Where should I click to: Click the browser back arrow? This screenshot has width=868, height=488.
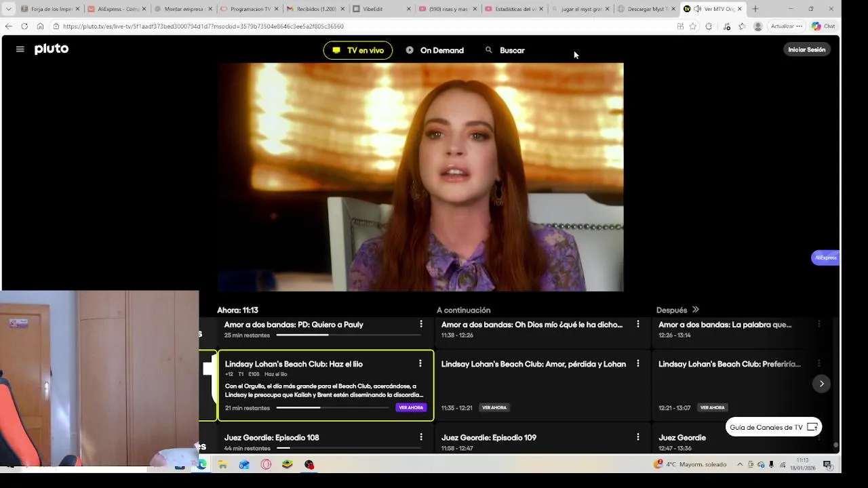[x=8, y=26]
